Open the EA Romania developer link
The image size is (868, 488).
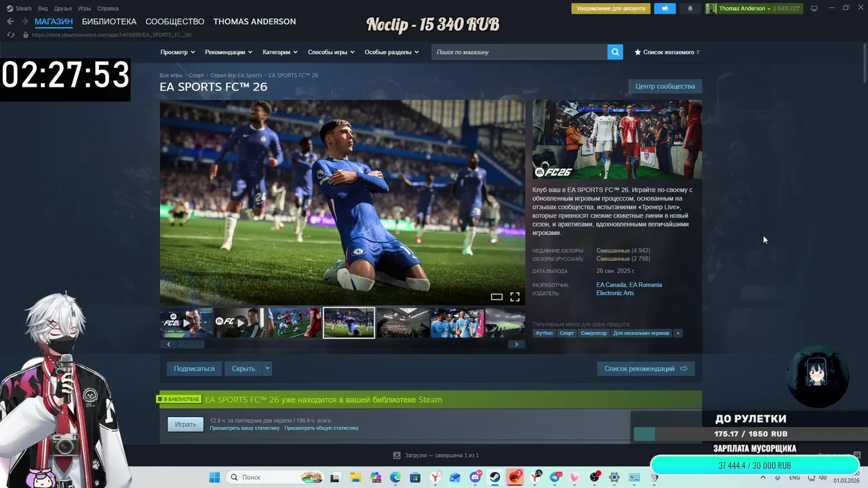646,285
